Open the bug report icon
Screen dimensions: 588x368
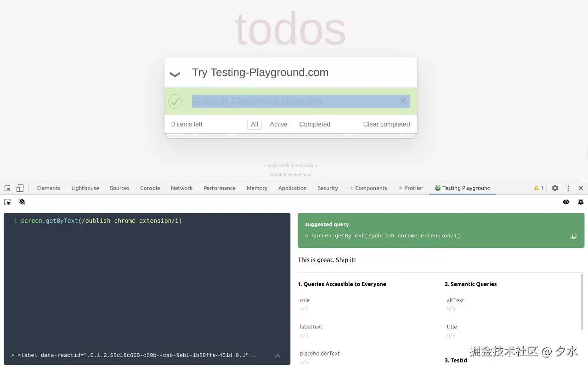point(581,202)
